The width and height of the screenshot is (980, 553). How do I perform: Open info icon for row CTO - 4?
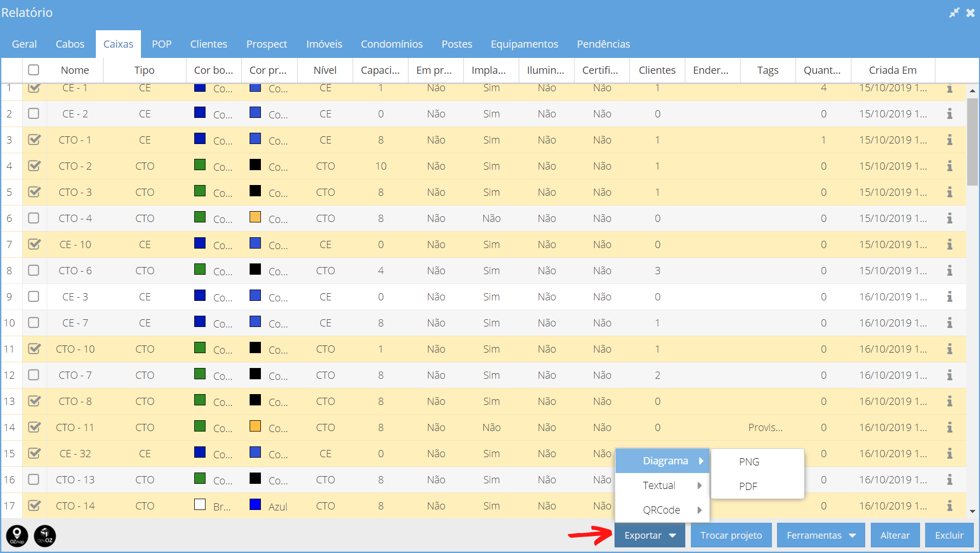[x=950, y=218]
